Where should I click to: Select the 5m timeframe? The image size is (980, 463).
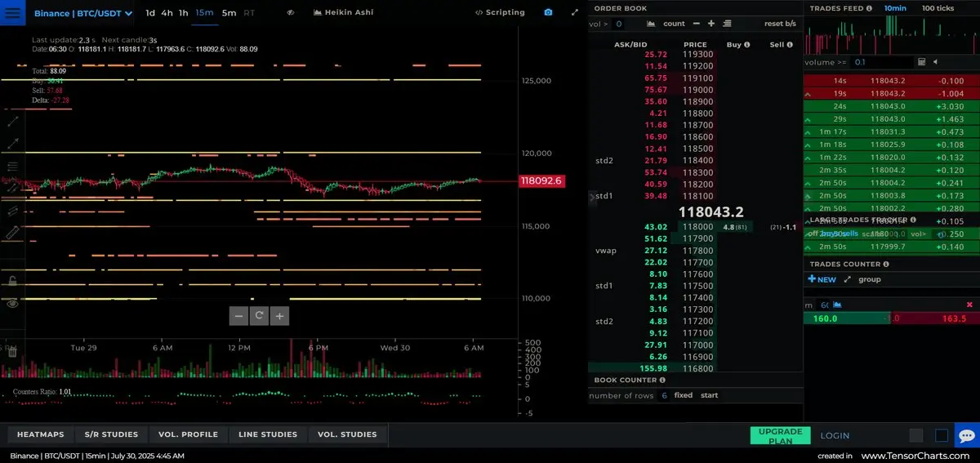[229, 13]
